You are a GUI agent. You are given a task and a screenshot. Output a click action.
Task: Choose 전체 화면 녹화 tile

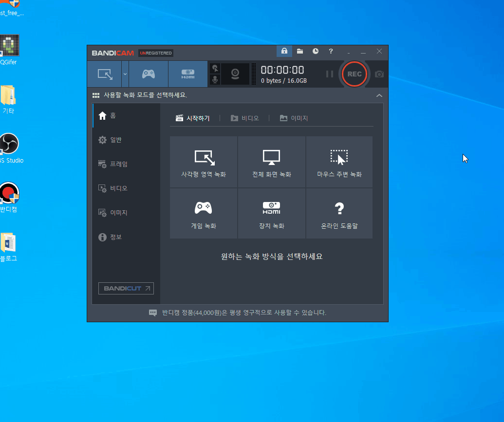[x=272, y=162]
